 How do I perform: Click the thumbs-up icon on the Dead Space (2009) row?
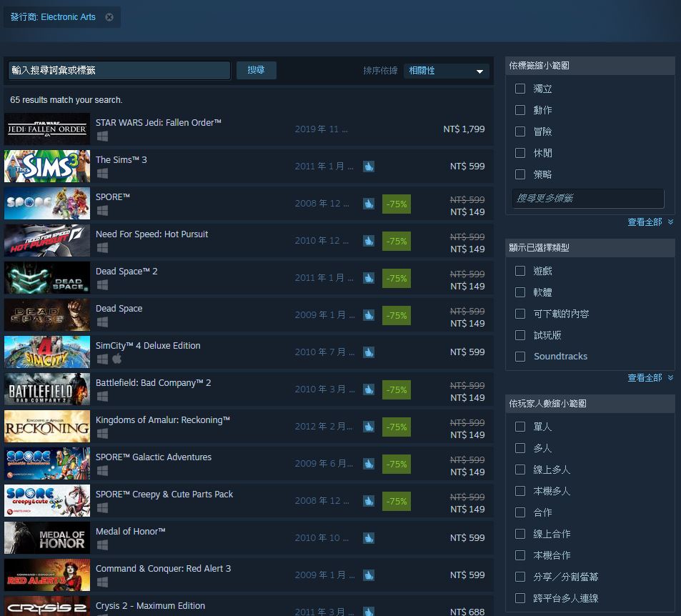point(369,315)
